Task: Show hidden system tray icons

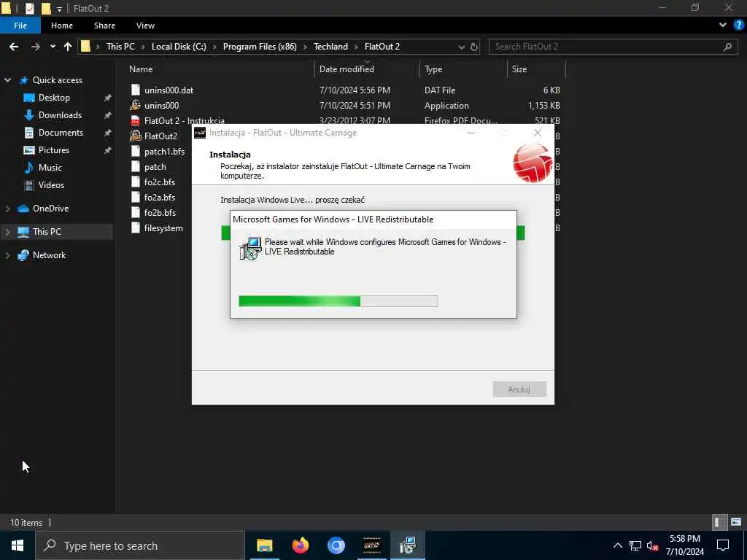Action: [x=617, y=545]
